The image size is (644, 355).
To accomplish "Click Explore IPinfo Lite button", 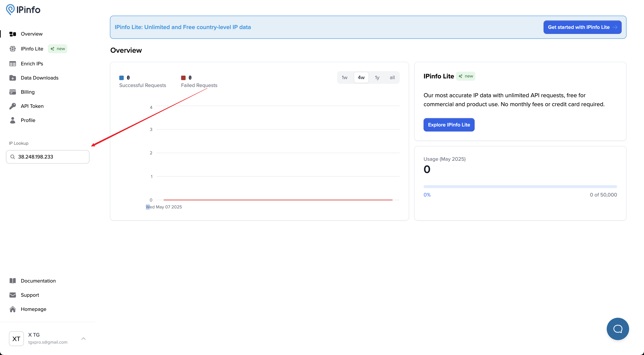I will click(449, 125).
